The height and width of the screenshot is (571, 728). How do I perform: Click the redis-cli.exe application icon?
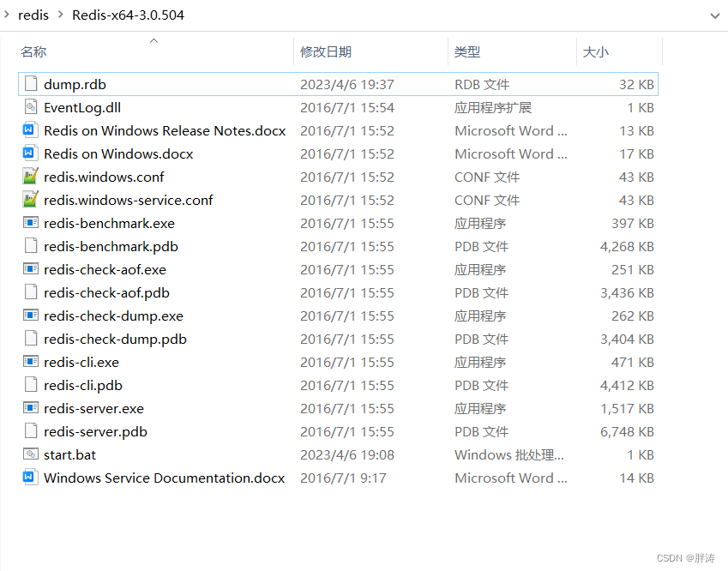point(31,362)
